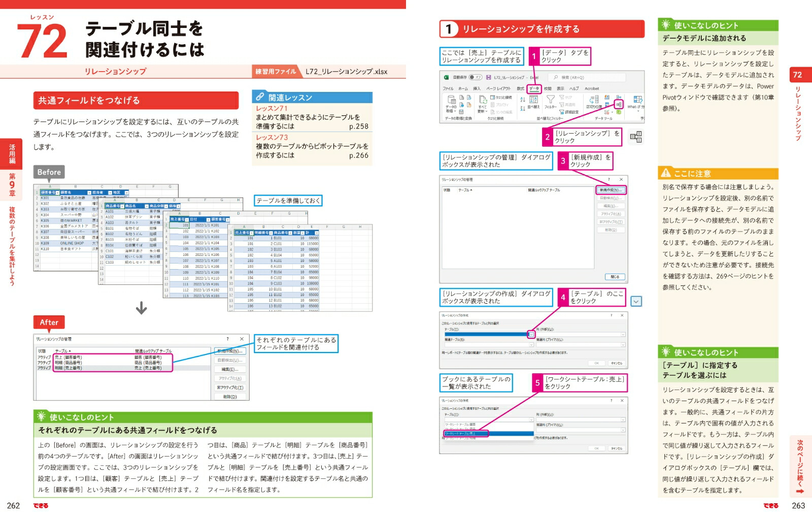Open 列 (外部)(U) dropdown in step 4 dialog
Viewport: 812px width, 518px height.
click(623, 335)
